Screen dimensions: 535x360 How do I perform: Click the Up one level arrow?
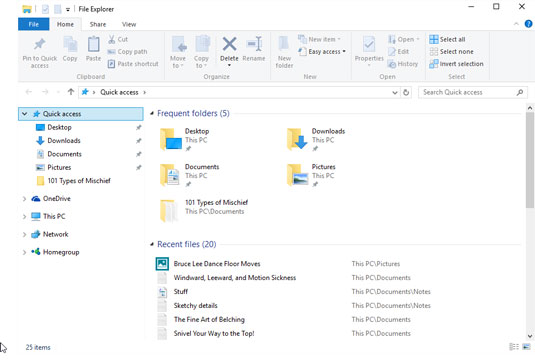pos(71,92)
